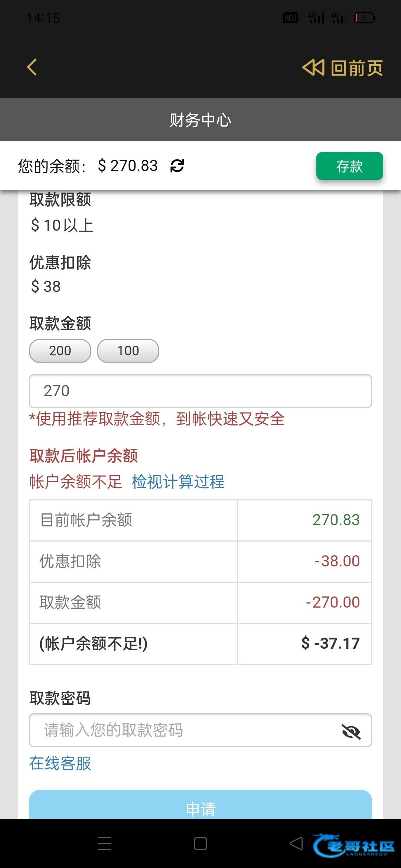Edit the withdrawal amount field

200,391
